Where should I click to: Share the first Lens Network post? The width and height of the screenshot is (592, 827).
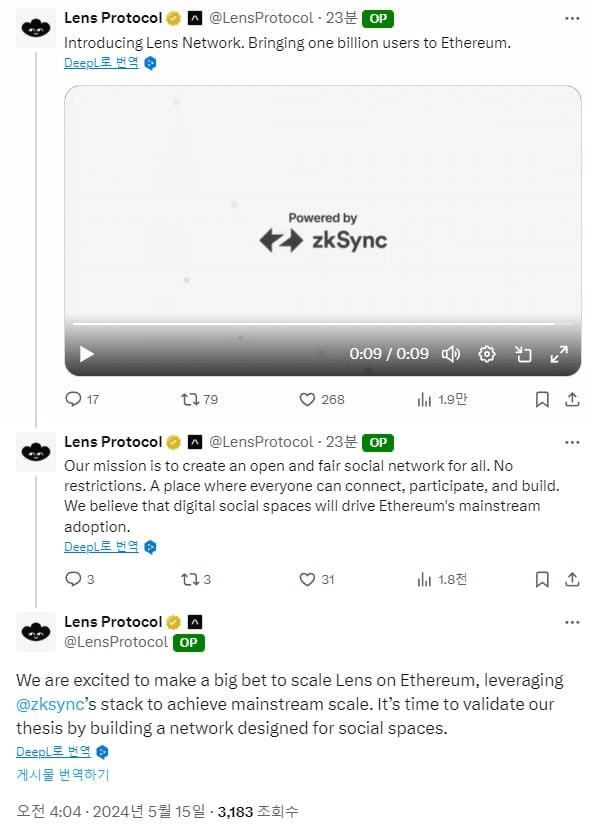click(572, 400)
